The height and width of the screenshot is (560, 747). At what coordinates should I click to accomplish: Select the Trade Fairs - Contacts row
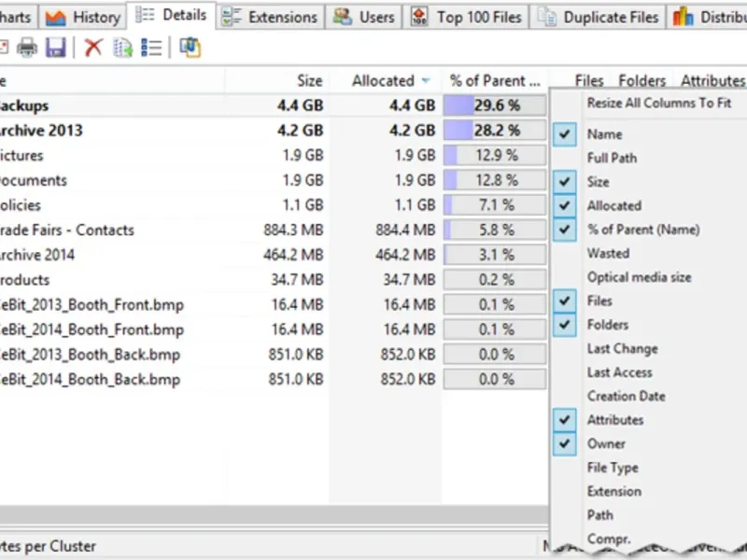274,230
